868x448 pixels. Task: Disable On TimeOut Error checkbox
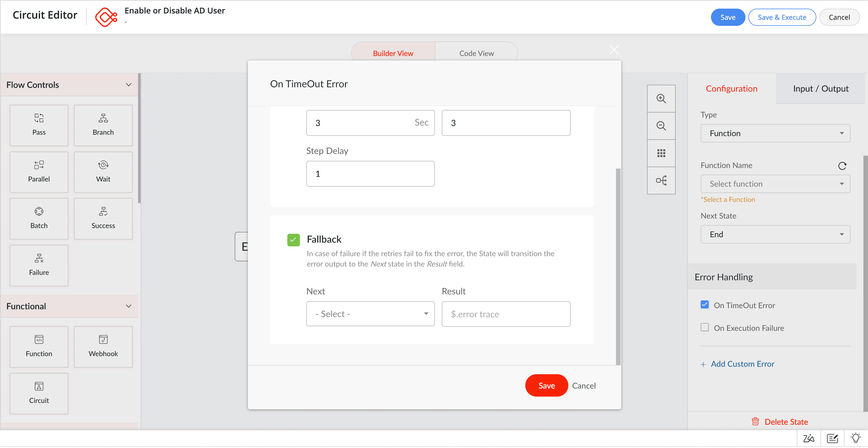tap(704, 305)
